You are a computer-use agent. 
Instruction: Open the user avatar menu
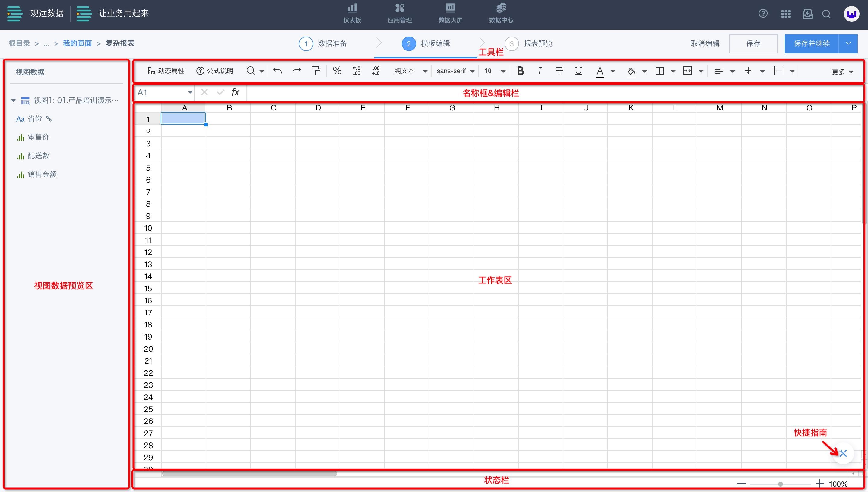tap(851, 14)
